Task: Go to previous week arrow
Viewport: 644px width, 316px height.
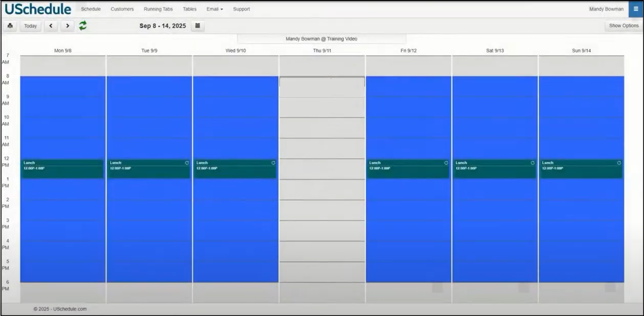Action: (51, 26)
